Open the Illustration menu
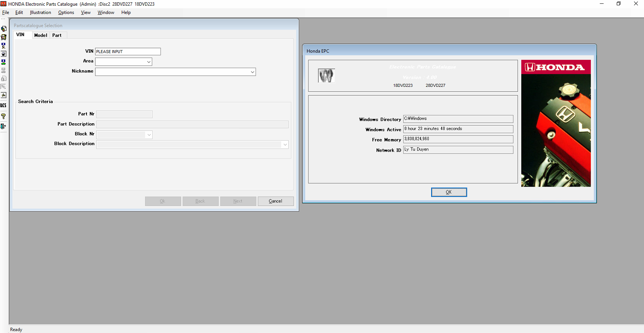 point(40,13)
